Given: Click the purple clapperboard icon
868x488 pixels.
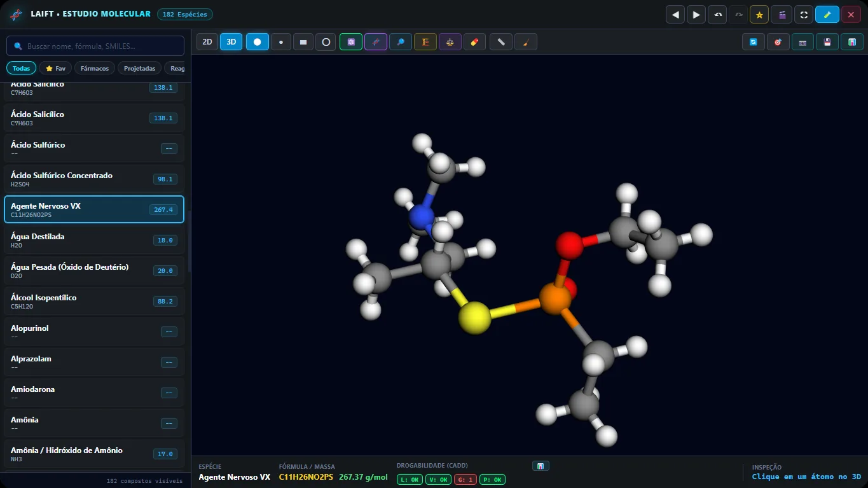Looking at the screenshot, I should pyautogui.click(x=782, y=15).
